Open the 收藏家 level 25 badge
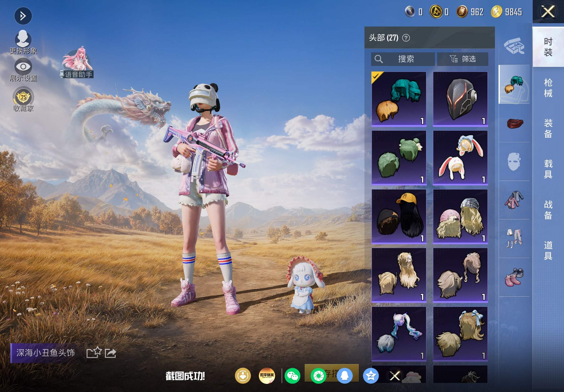The width and height of the screenshot is (564, 392). tap(23, 99)
